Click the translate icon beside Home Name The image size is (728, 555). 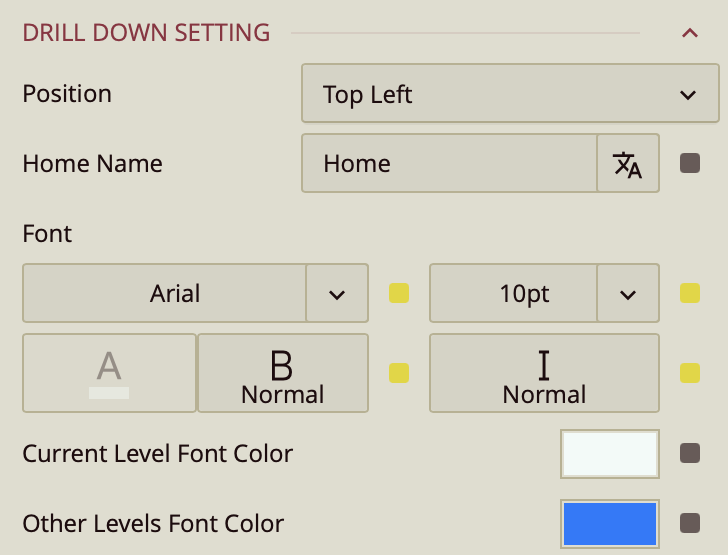click(628, 163)
